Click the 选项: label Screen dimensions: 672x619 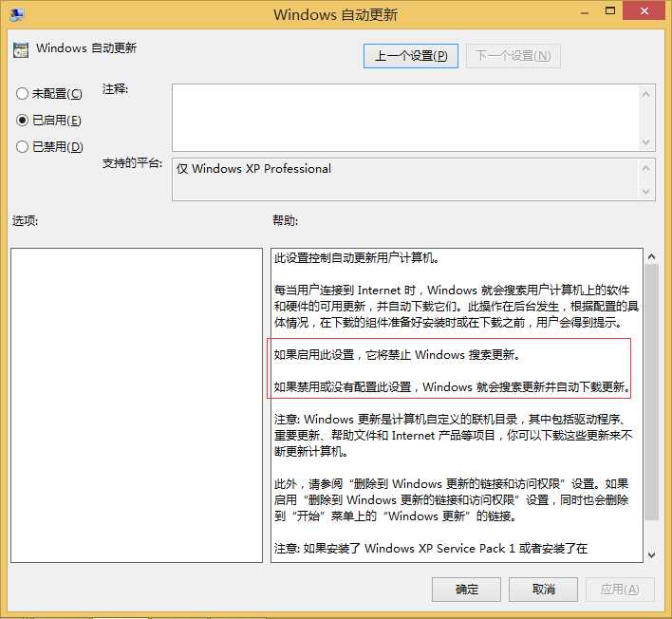[25, 221]
